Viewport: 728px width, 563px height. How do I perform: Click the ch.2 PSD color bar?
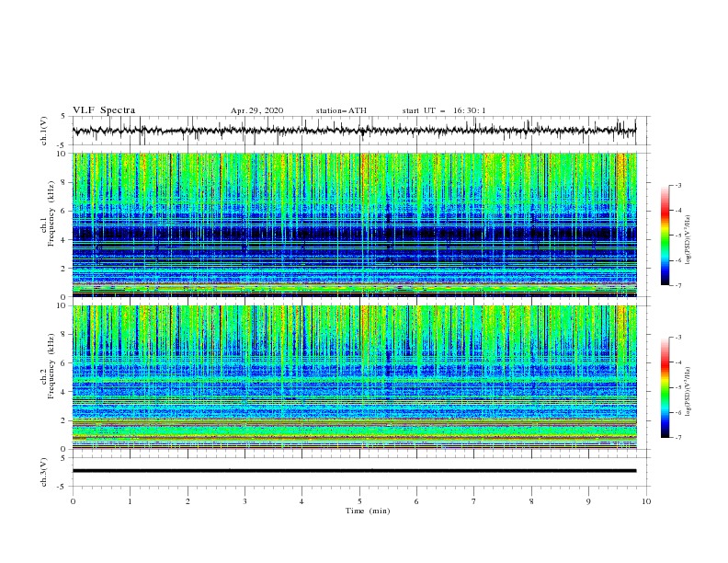tap(665, 387)
